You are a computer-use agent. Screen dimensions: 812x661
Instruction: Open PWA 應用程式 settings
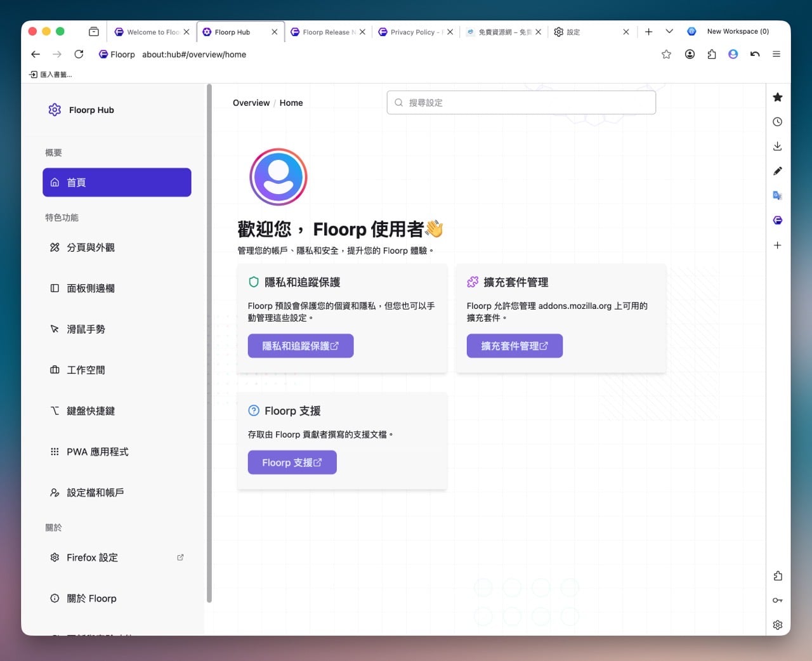point(117,452)
